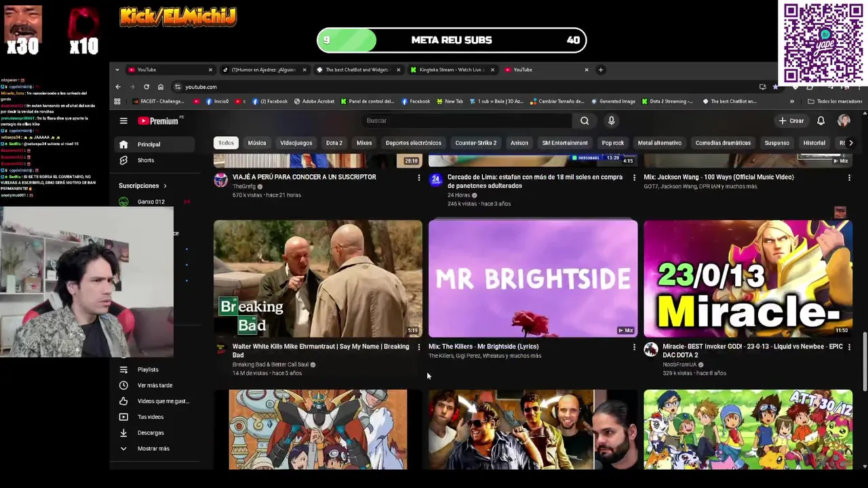Screen dimensions: 868x488
Task: Click the search magnifier button
Action: point(585,121)
